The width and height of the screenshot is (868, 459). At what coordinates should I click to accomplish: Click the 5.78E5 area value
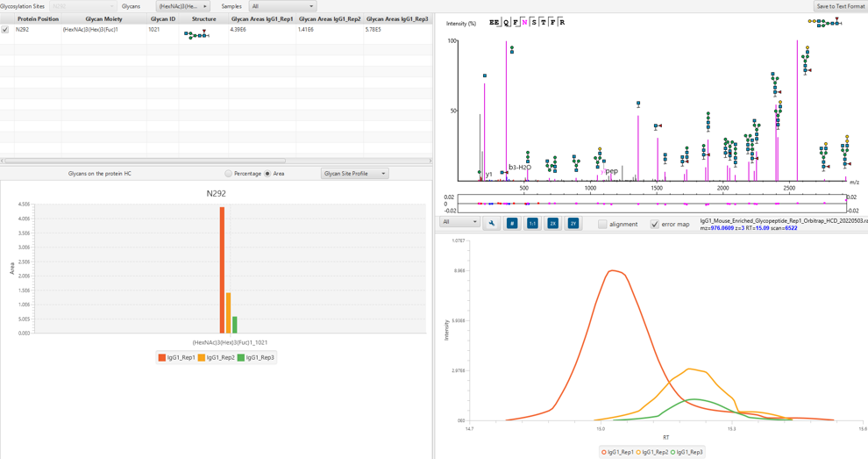tap(374, 29)
